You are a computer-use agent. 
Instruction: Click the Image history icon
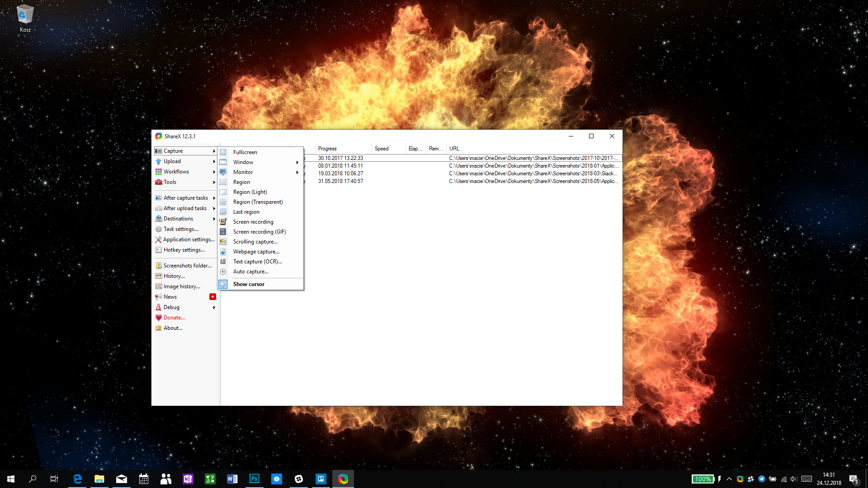(x=159, y=286)
